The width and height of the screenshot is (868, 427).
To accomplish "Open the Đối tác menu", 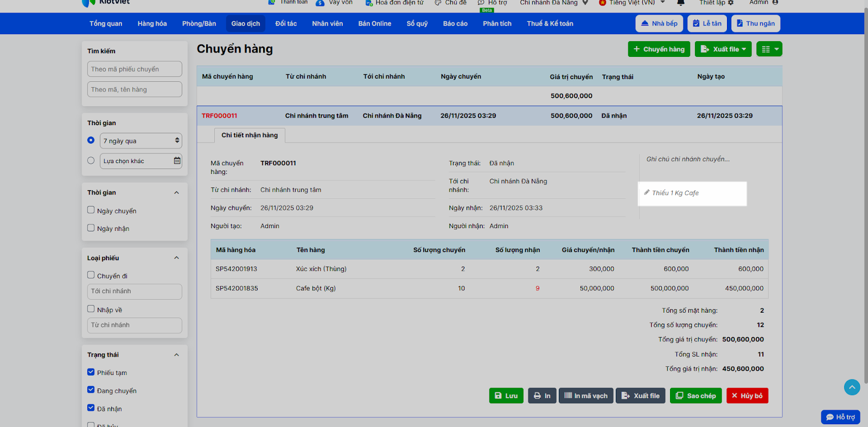I will (x=286, y=24).
